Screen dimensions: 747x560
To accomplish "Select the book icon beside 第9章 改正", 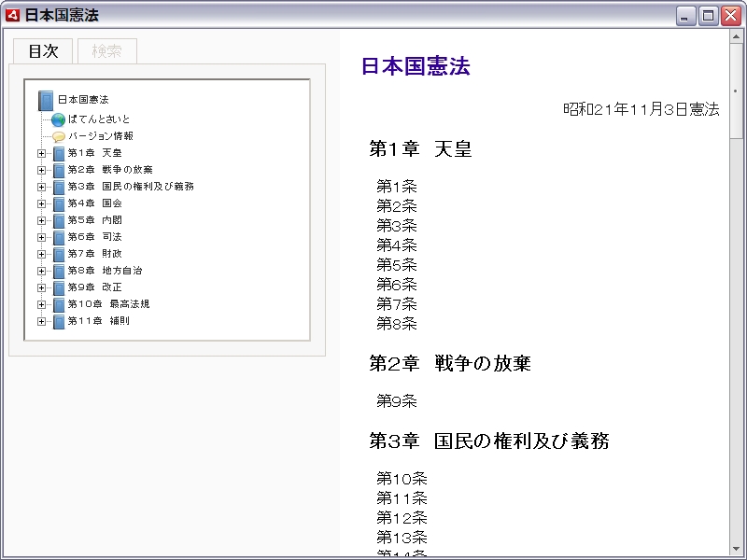I will [x=59, y=287].
